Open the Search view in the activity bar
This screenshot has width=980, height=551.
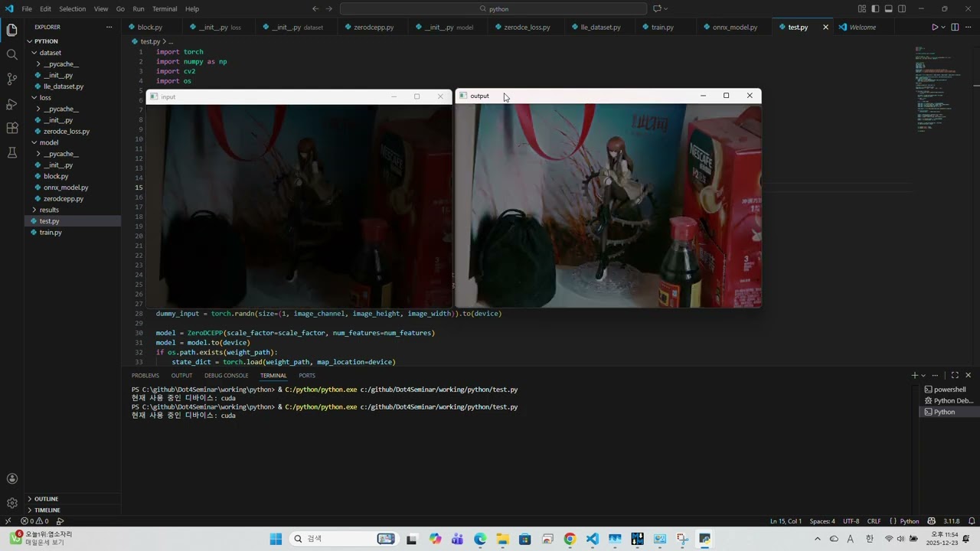[11, 54]
